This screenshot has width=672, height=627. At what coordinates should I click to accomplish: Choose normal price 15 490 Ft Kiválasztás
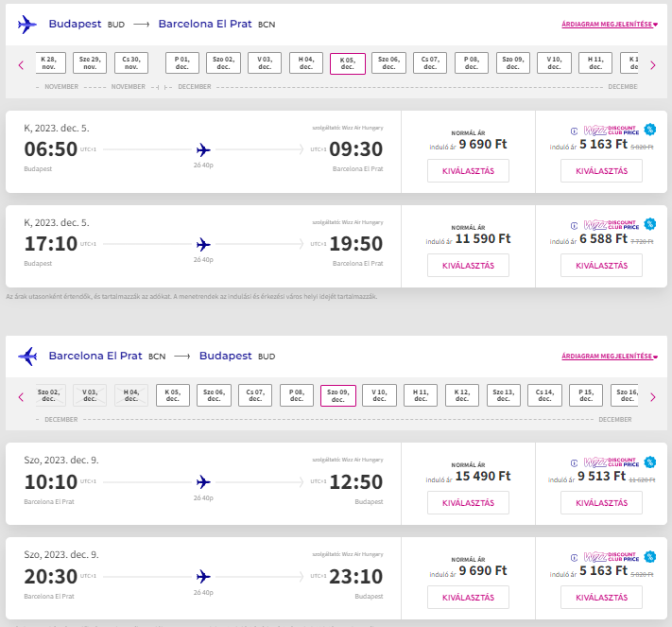click(x=468, y=502)
